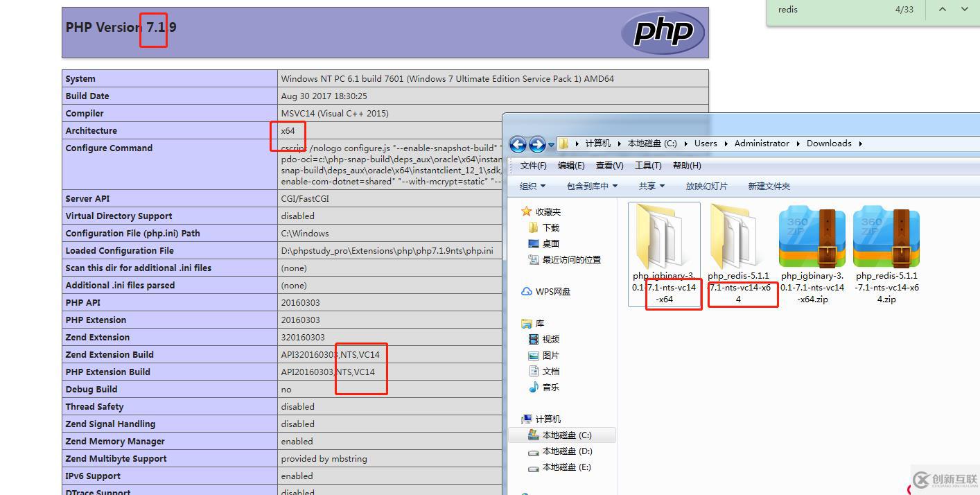
Task: Expand breadcrumb arrow after Administrator
Action: pyautogui.click(x=798, y=144)
